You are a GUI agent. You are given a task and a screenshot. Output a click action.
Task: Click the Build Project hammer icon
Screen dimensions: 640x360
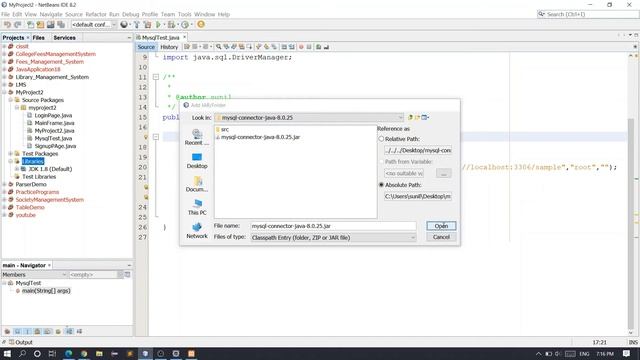(137, 24)
